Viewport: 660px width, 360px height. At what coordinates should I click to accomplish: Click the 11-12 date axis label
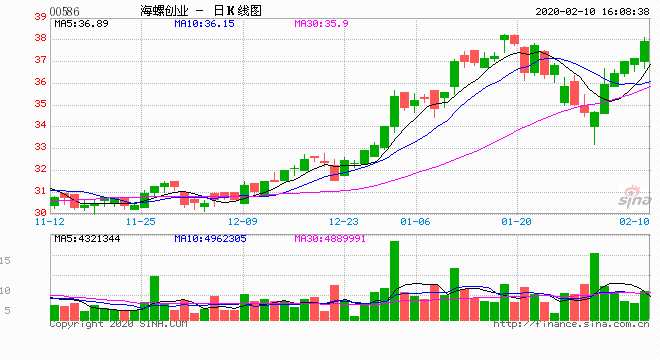click(50, 221)
